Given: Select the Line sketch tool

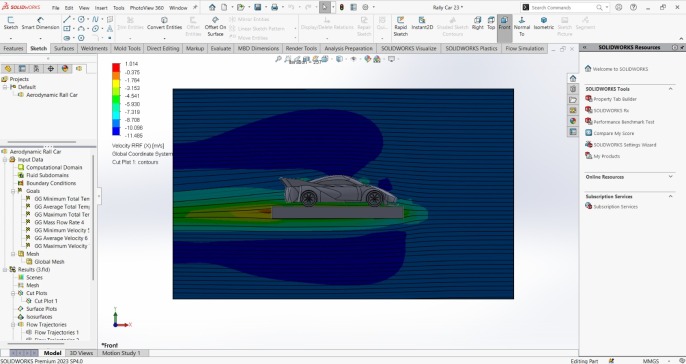Looking at the screenshot, I should coord(67,19).
